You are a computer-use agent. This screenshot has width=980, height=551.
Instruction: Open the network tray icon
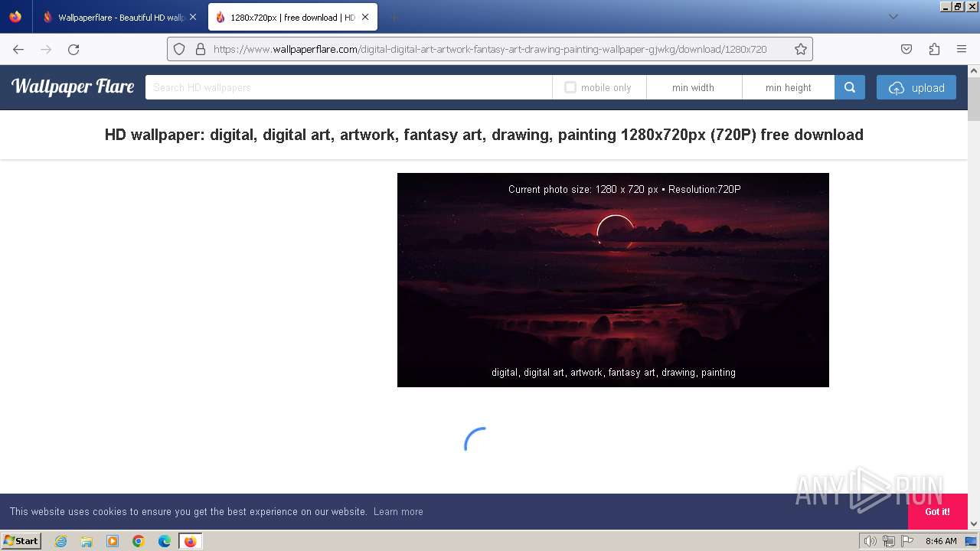click(889, 541)
